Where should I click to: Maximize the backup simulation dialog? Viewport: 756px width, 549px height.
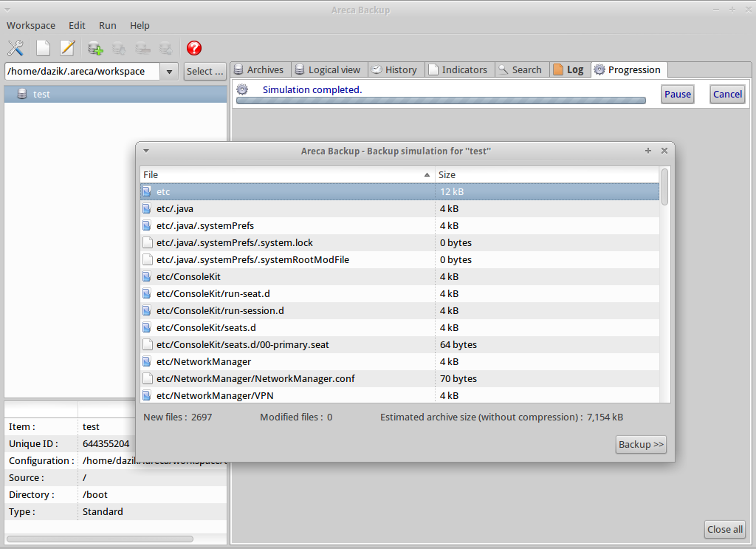click(x=648, y=151)
